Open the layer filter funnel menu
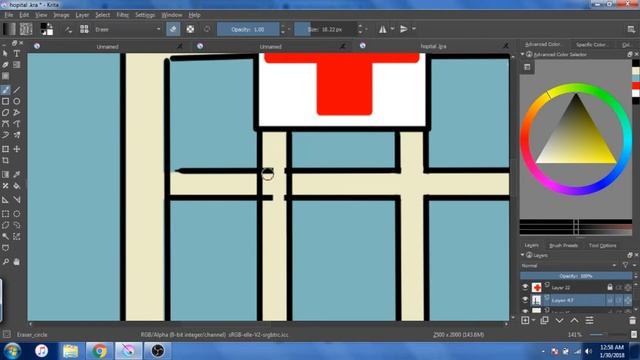The height and width of the screenshot is (360, 640). pyautogui.click(x=625, y=266)
